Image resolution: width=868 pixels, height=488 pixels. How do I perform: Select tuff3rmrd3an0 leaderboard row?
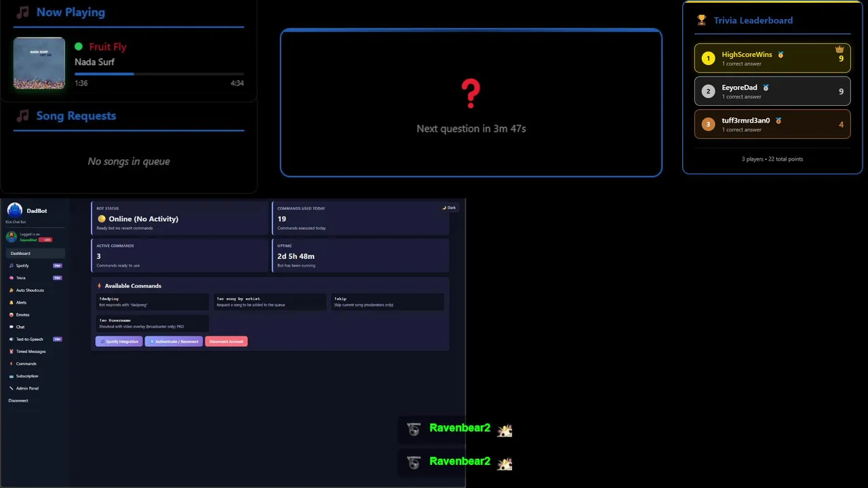(772, 124)
